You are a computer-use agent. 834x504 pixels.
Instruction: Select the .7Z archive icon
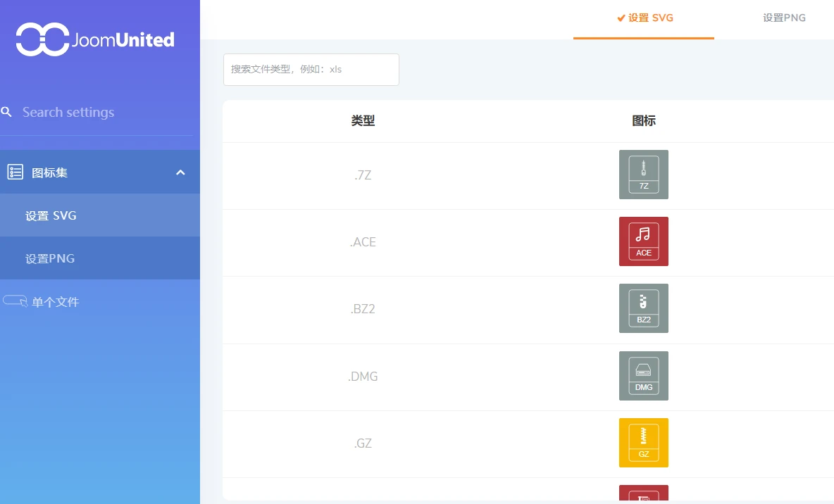tap(643, 175)
